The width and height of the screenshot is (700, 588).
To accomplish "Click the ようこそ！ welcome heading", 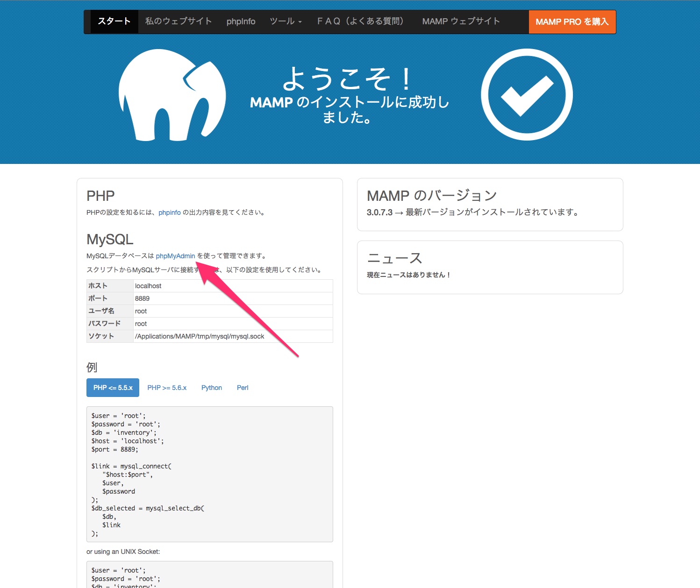I will [x=348, y=79].
